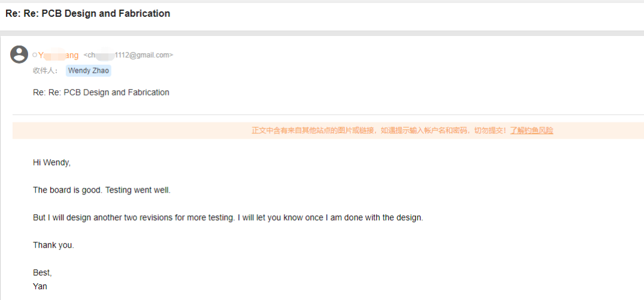
Task: Click the small status circle beside sender name
Action: [35, 55]
